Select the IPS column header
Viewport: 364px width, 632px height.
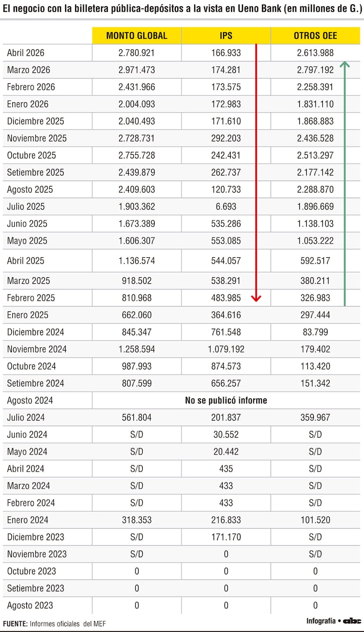[226, 35]
